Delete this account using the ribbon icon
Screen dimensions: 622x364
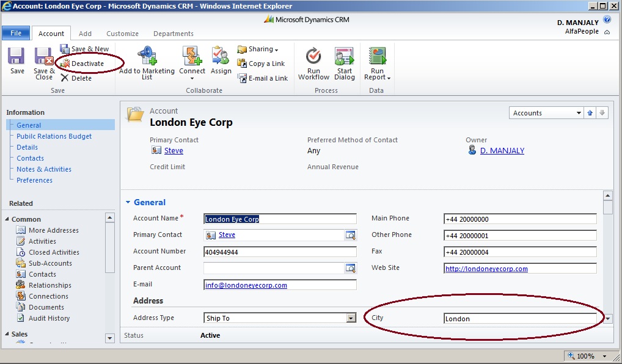tap(79, 78)
